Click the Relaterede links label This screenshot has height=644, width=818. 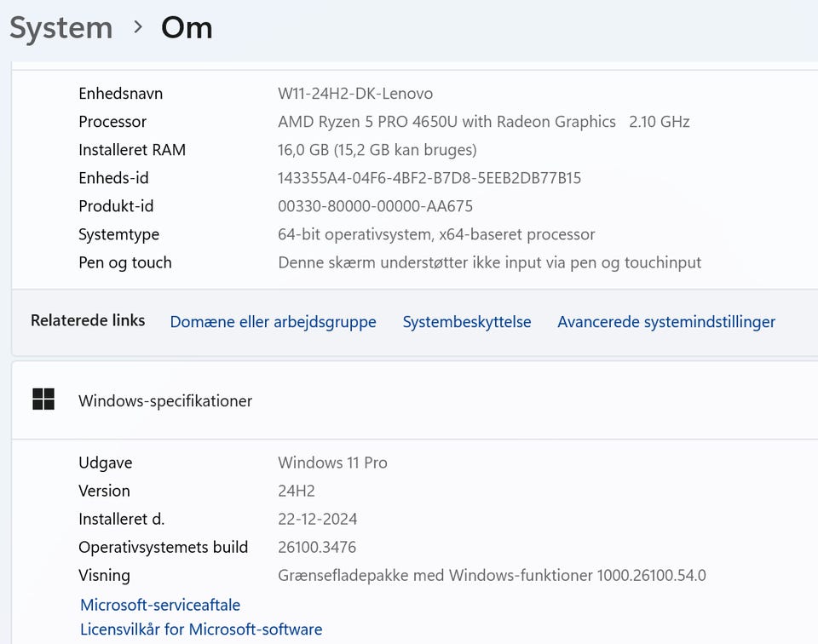[x=88, y=321]
